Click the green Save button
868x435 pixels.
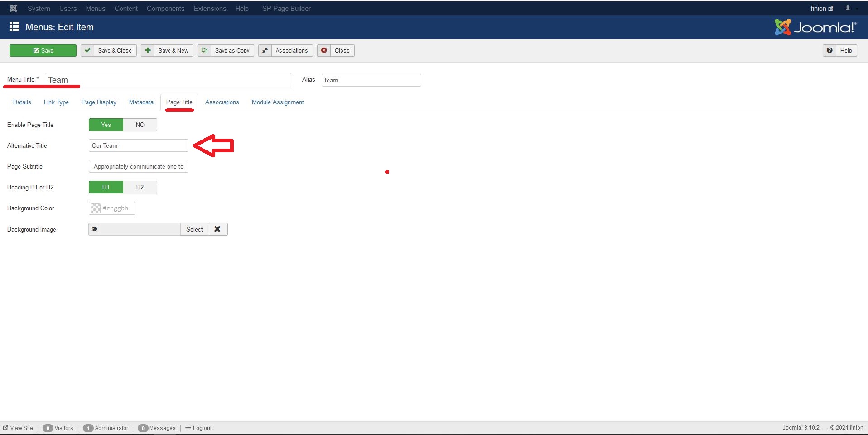(43, 50)
